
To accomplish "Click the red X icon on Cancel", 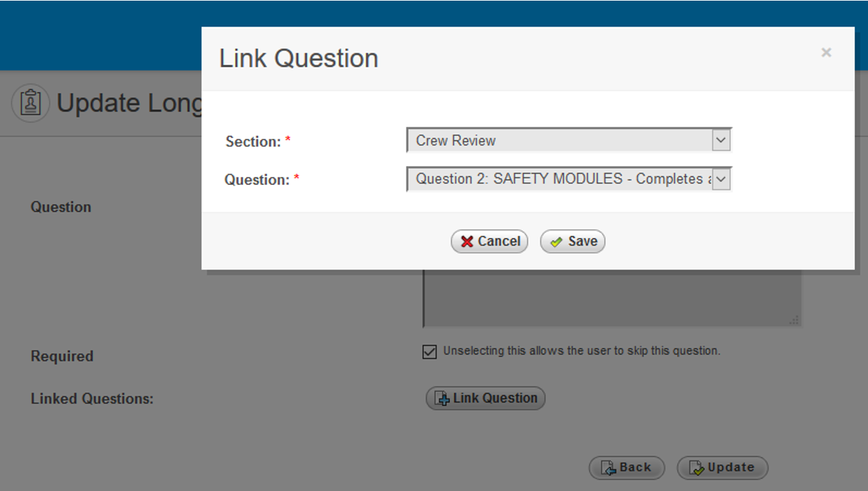I will pyautogui.click(x=467, y=241).
